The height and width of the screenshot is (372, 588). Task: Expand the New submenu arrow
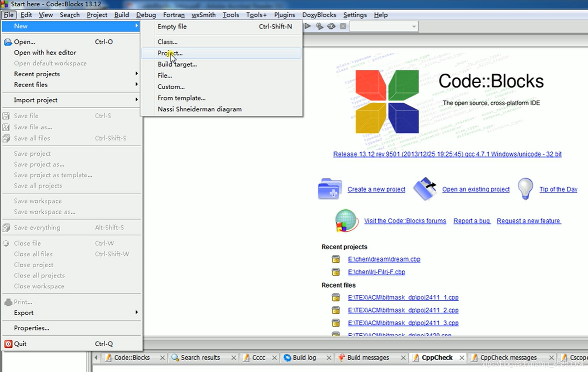click(x=137, y=26)
